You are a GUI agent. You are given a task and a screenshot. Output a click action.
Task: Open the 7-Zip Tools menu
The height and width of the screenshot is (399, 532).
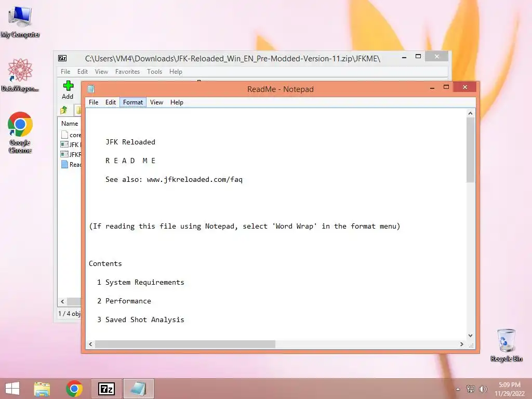[154, 72]
